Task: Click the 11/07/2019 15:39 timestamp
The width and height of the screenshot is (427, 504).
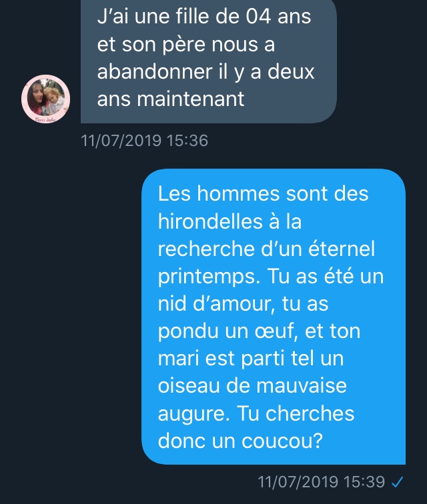Action: click(321, 482)
